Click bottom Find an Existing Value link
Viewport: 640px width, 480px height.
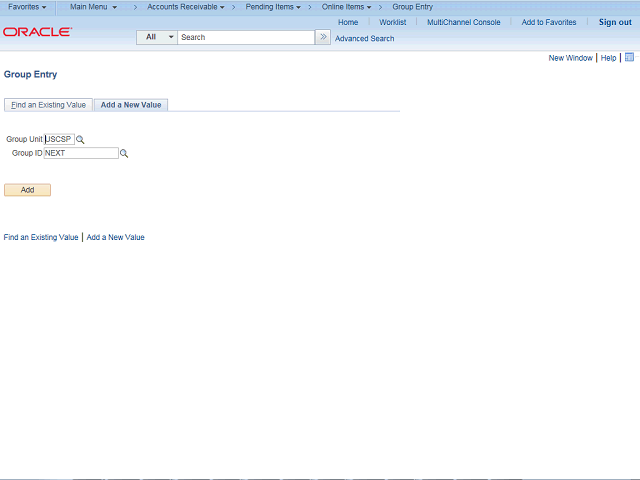pyautogui.click(x=41, y=237)
